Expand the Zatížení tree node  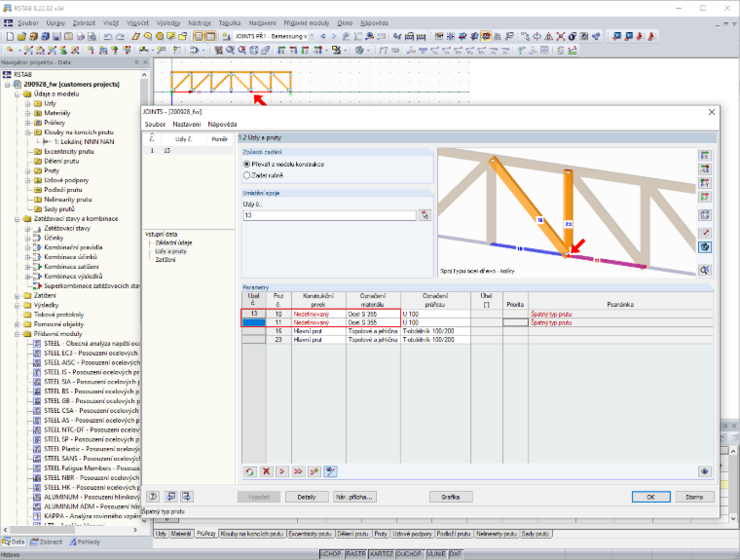click(x=17, y=295)
